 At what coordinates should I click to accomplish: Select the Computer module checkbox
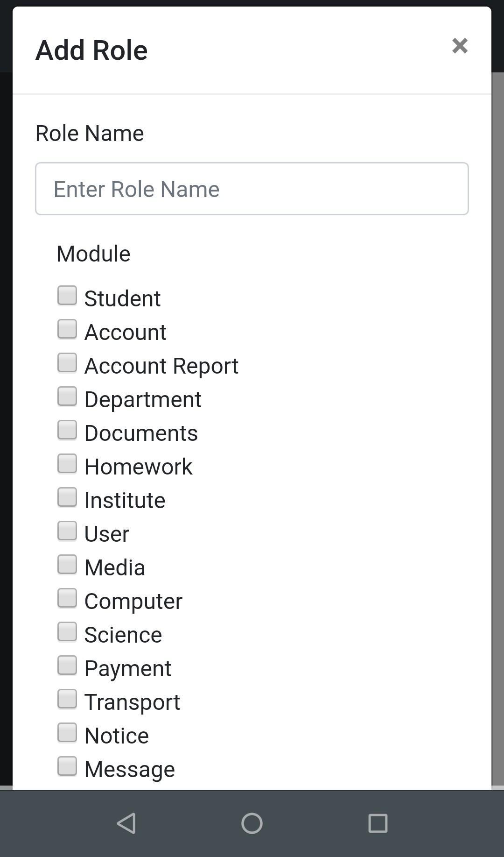click(67, 598)
